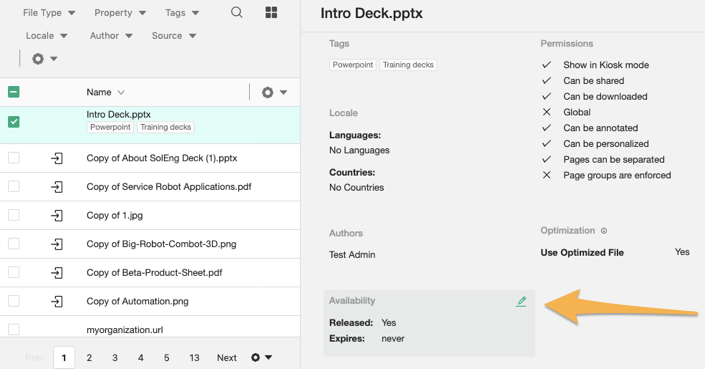Click import icon for Copy of Service Robot Applications.pdf
This screenshot has width=705, height=369.
[57, 187]
